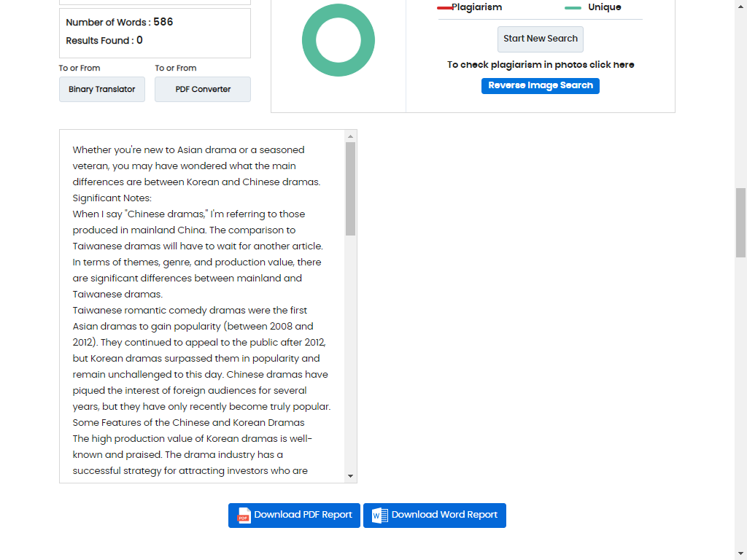Click the scroll-down arrow in the text box
The height and width of the screenshot is (560, 747).
[351, 476]
